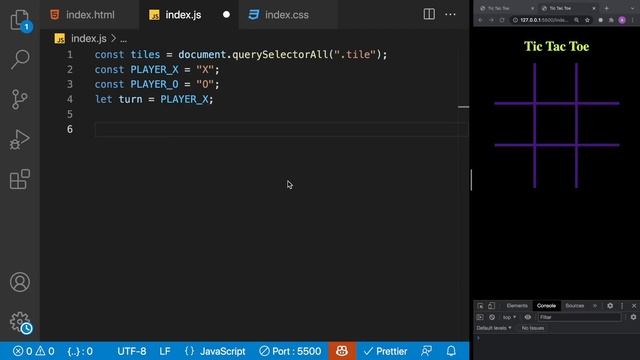Open editor More Actions ellipsis menu
640x360 pixels.
[x=450, y=14]
